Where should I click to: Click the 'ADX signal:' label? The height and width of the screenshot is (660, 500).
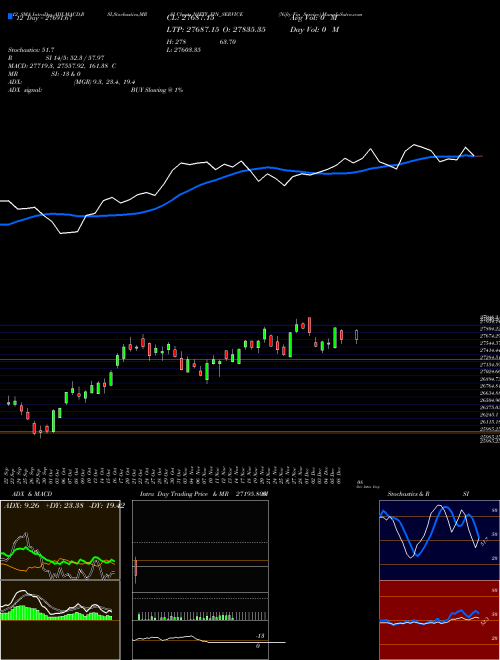coord(24,90)
